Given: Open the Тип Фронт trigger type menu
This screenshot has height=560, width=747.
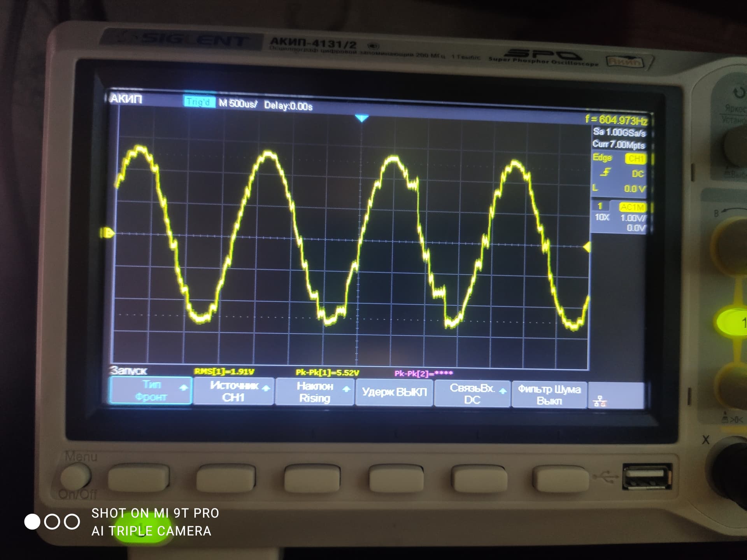Looking at the screenshot, I should click(151, 390).
